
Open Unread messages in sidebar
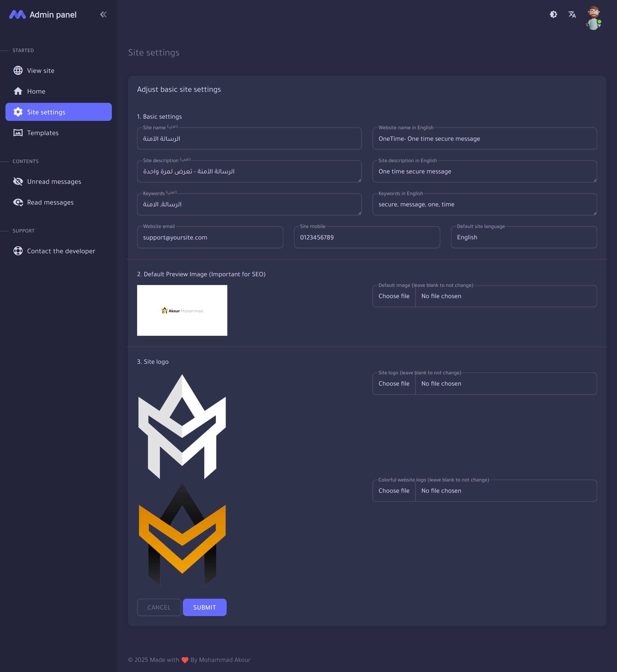(54, 182)
